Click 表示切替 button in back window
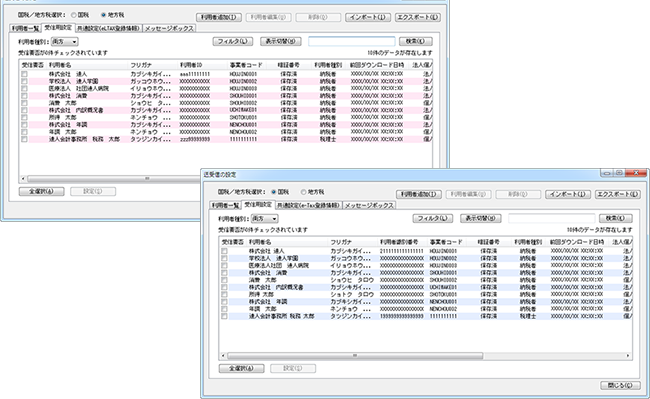This screenshot has height=399, width=650. (x=281, y=41)
